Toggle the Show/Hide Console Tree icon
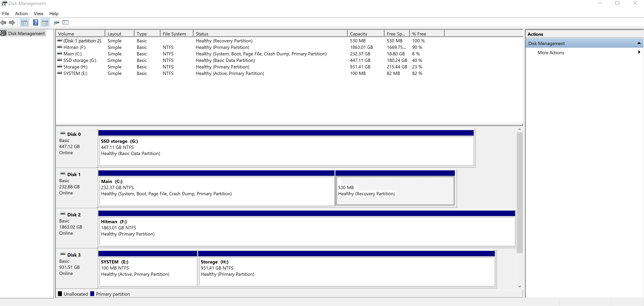Screen dimensions: 644x306 pos(24,23)
